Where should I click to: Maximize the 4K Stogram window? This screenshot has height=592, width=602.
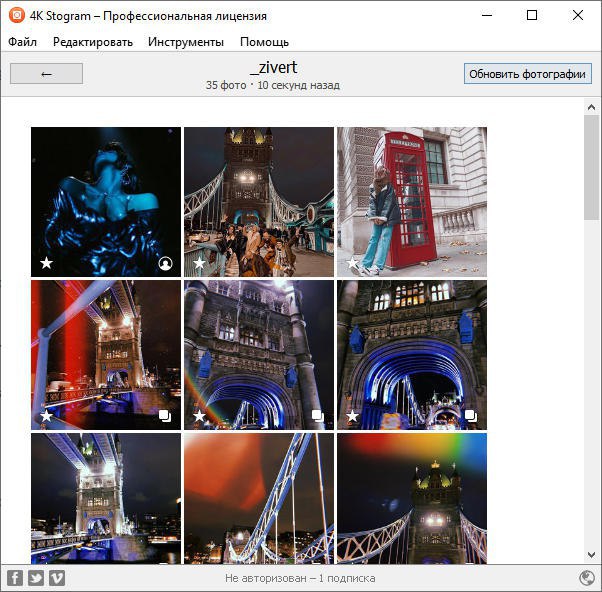coord(532,15)
